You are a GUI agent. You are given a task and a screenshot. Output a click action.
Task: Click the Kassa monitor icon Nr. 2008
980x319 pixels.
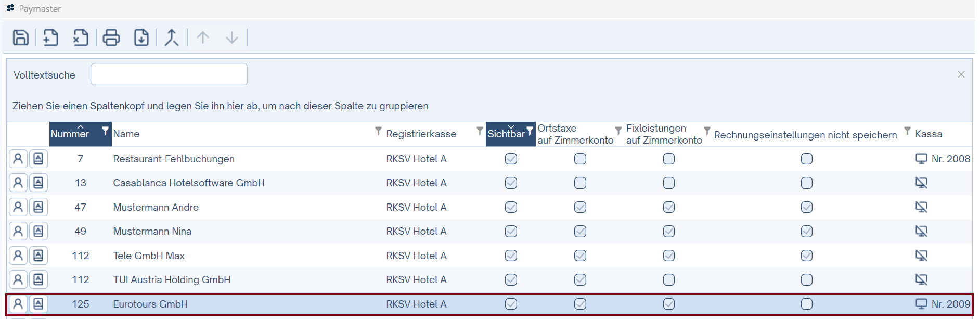click(921, 159)
